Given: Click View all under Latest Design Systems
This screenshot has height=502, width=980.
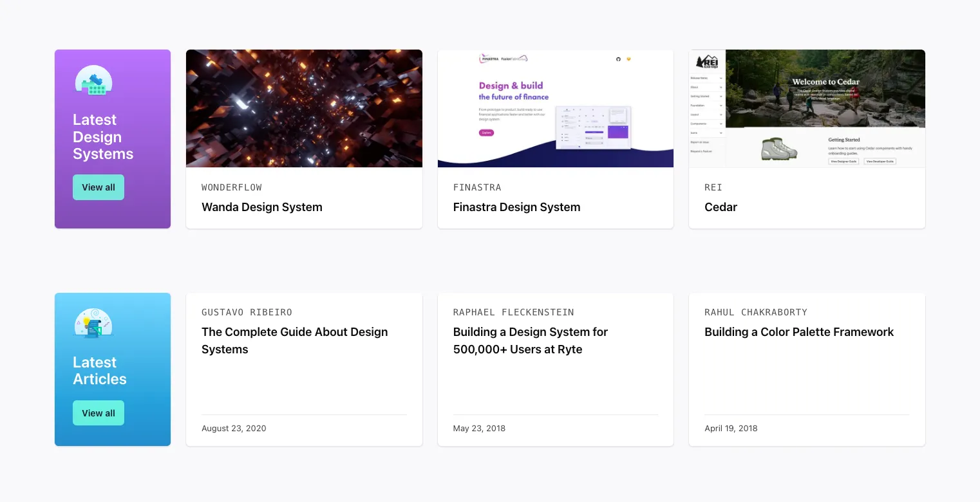Looking at the screenshot, I should pos(99,187).
